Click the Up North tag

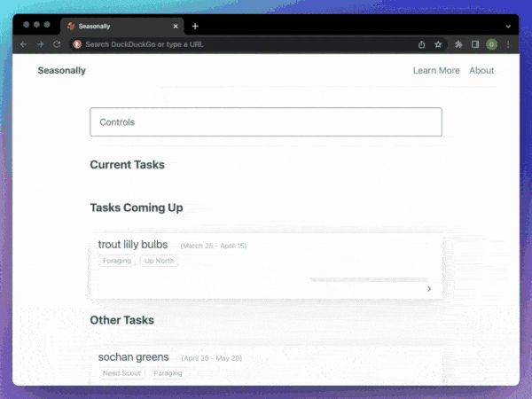(159, 261)
